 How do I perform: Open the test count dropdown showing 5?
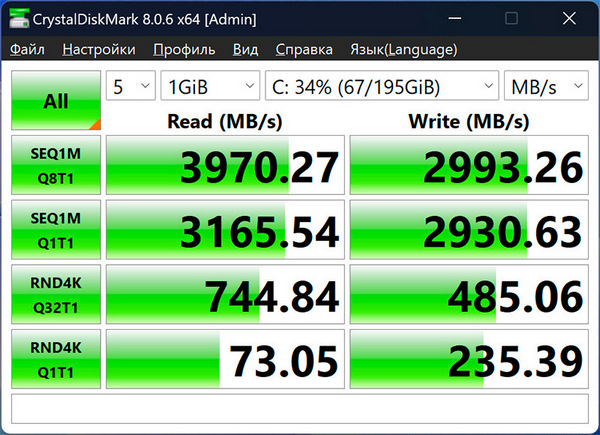tap(130, 87)
